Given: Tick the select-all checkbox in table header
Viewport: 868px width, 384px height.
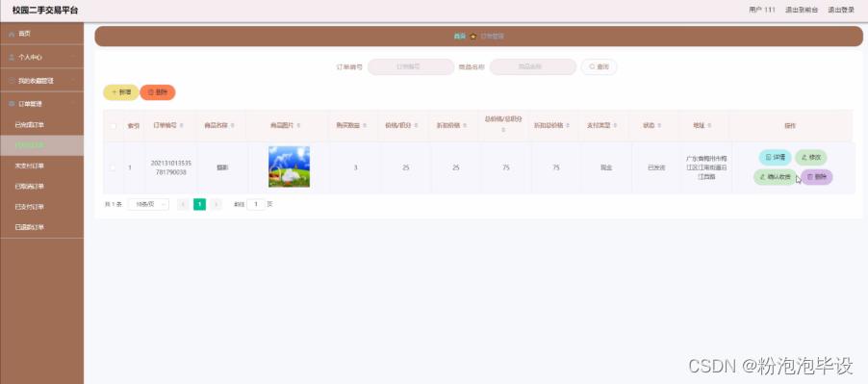Looking at the screenshot, I should (113, 126).
